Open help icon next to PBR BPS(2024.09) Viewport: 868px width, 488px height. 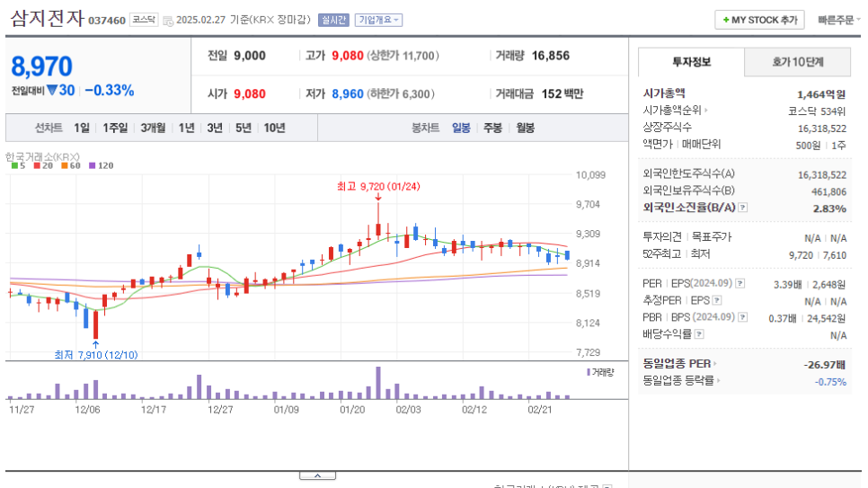743,317
